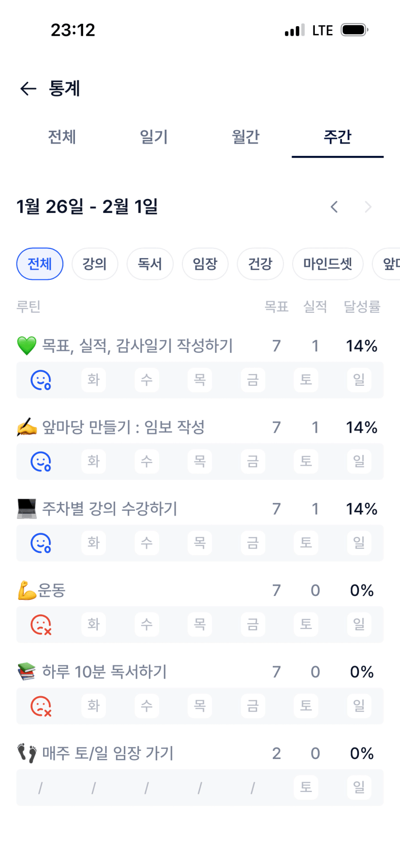Tap the smiley icon under 주차별 강의 수강하기
This screenshot has height=868, width=400.
(x=41, y=543)
